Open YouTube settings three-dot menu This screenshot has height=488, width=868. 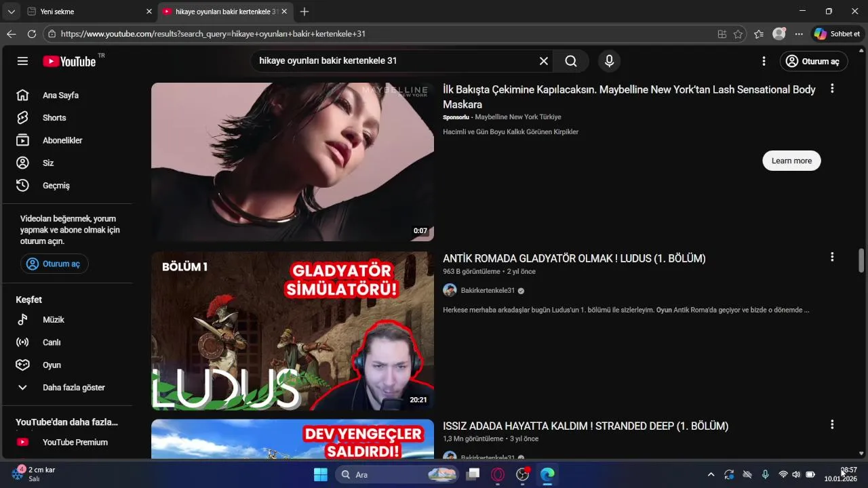[764, 61]
